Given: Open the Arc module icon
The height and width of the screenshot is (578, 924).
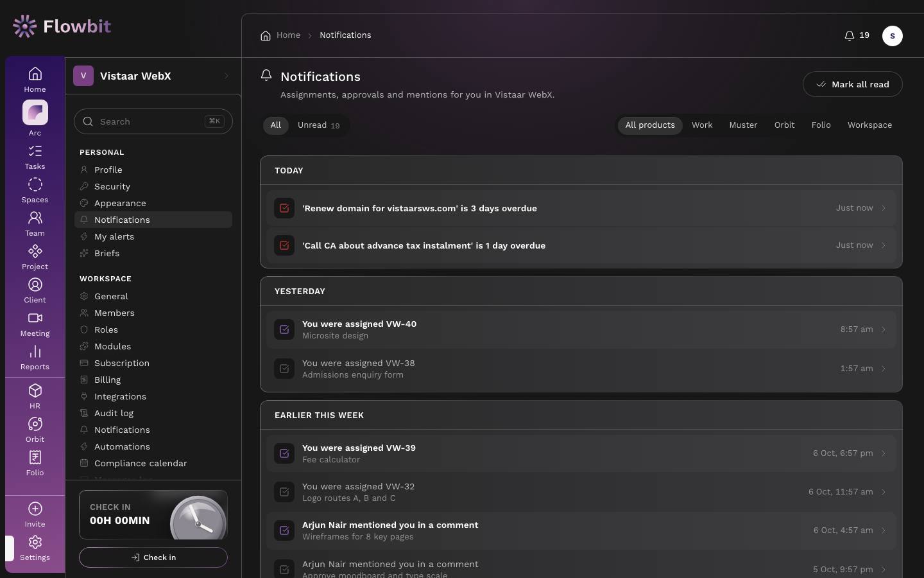Looking at the screenshot, I should click(35, 113).
